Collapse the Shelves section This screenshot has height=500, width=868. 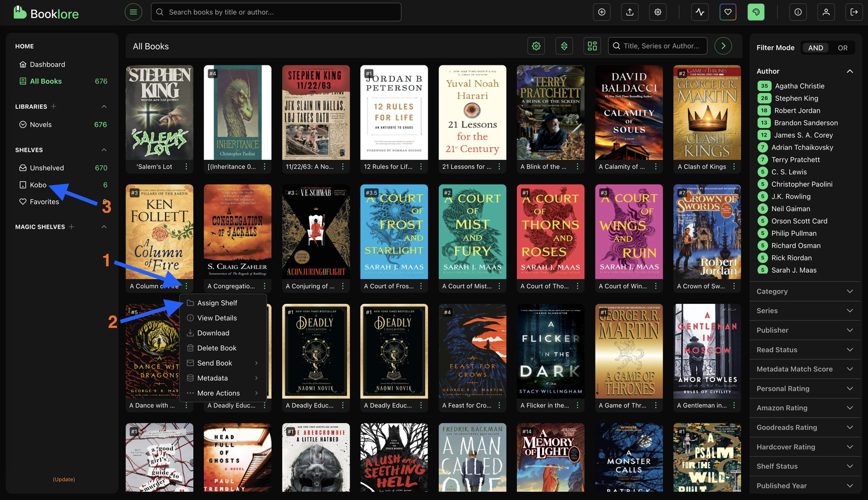click(104, 150)
